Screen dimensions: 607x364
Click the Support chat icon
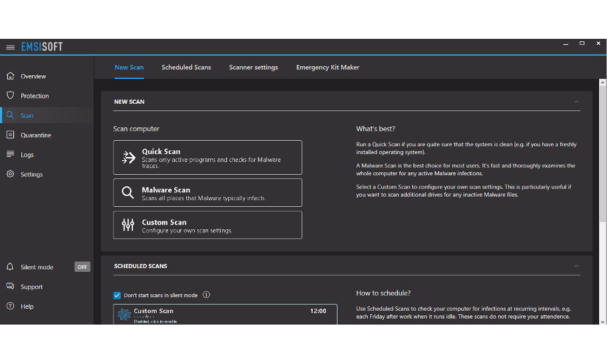coord(10,286)
